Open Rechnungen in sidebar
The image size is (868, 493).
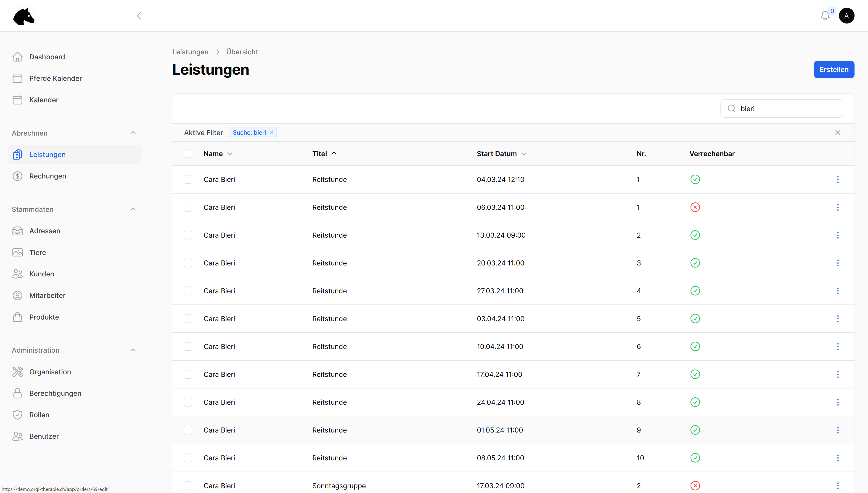pyautogui.click(x=74, y=176)
